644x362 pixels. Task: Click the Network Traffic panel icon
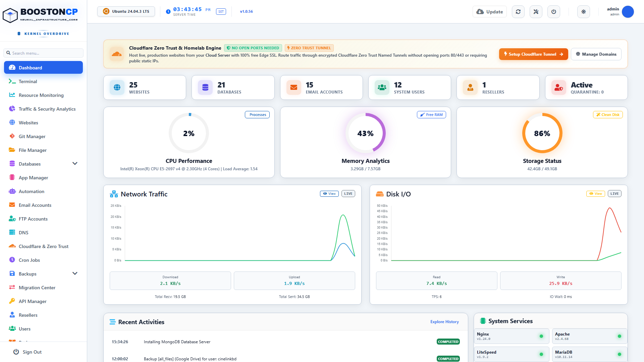coord(114,194)
